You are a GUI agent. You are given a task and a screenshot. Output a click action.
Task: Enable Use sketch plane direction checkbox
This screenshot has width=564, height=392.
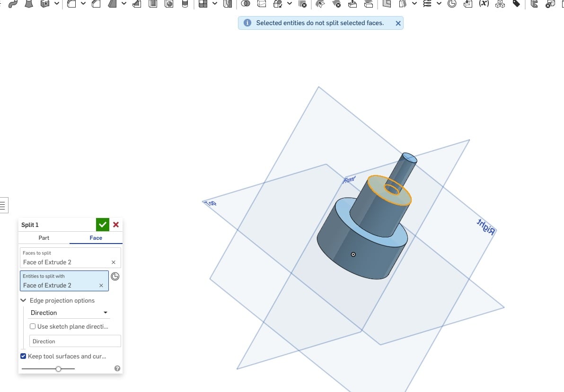click(33, 326)
